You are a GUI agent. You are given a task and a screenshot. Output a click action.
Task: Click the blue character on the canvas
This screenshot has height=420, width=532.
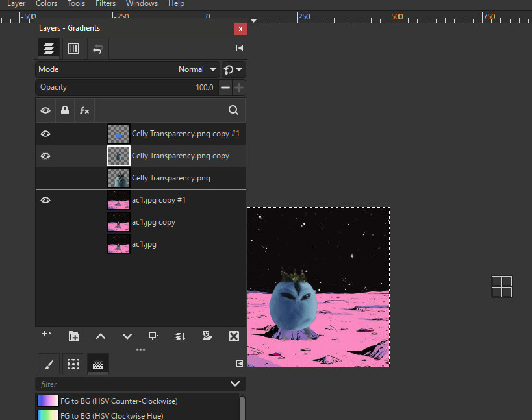[x=294, y=305]
